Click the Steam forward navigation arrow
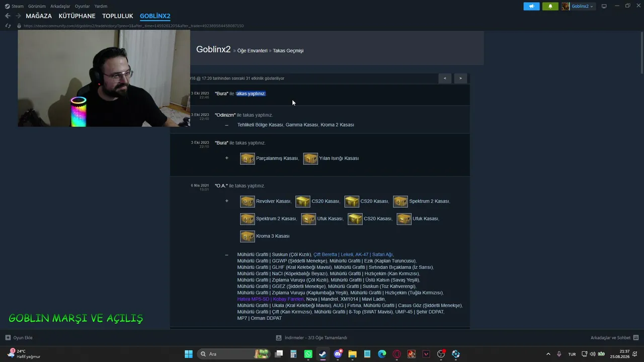This screenshot has width=644, height=362. pos(18,16)
